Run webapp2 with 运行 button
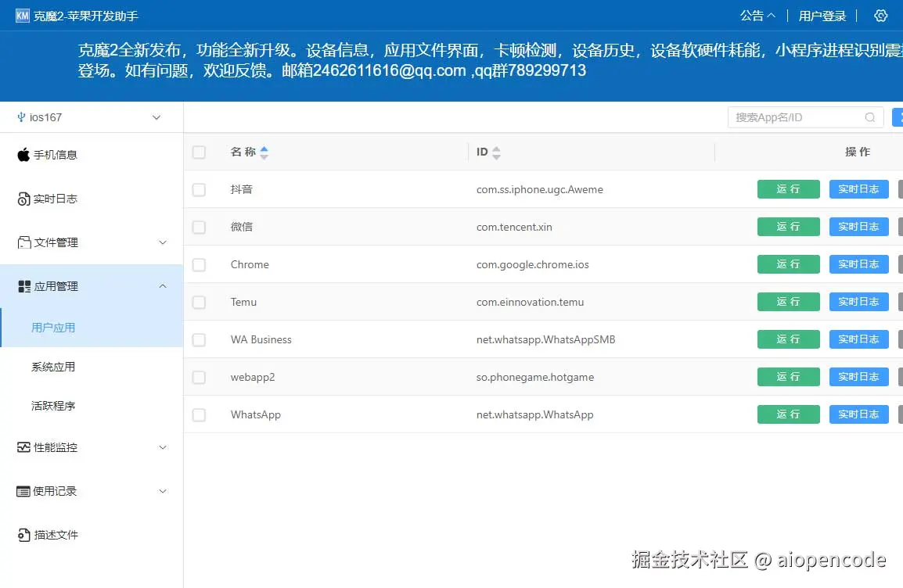 [x=789, y=377]
